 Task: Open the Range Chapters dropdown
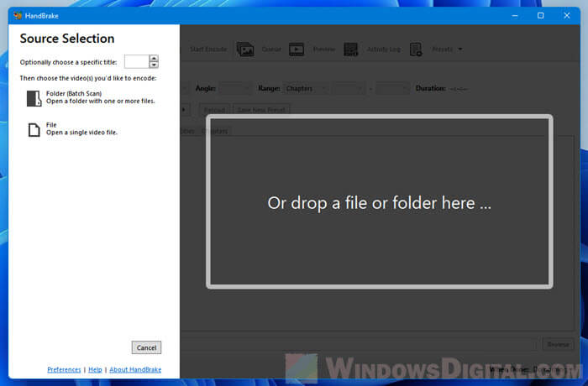point(305,87)
